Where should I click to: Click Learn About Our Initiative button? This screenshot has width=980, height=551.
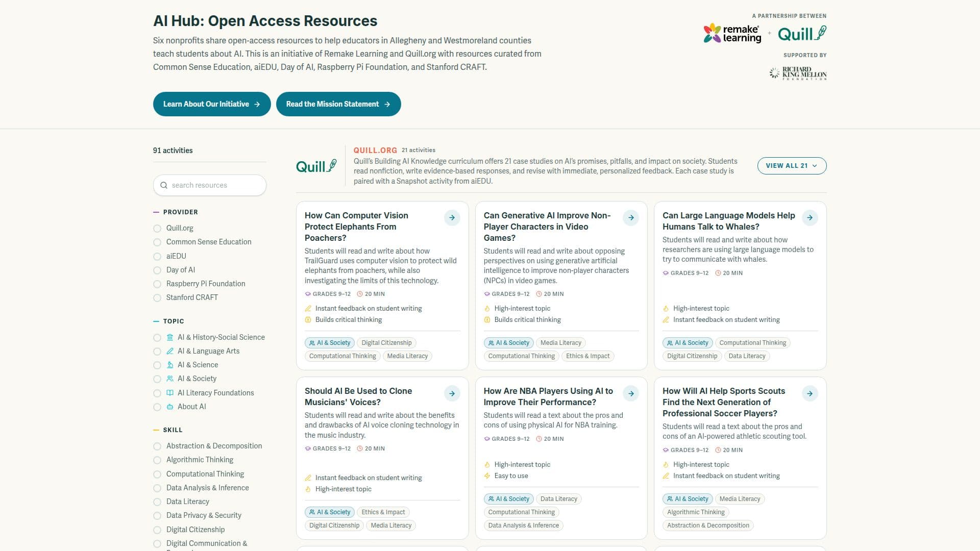212,104
